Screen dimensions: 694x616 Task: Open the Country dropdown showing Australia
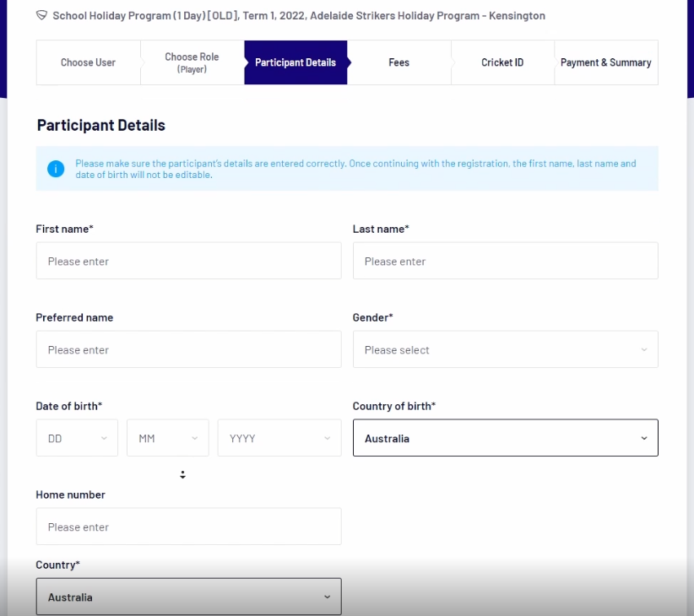[x=188, y=597]
